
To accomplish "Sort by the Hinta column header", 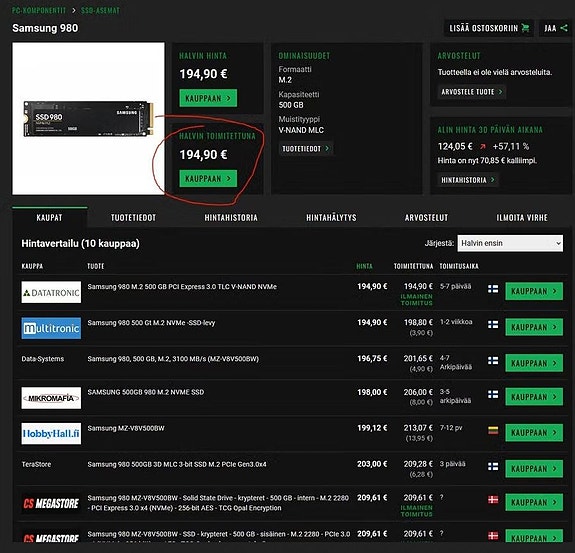I will click(x=364, y=266).
